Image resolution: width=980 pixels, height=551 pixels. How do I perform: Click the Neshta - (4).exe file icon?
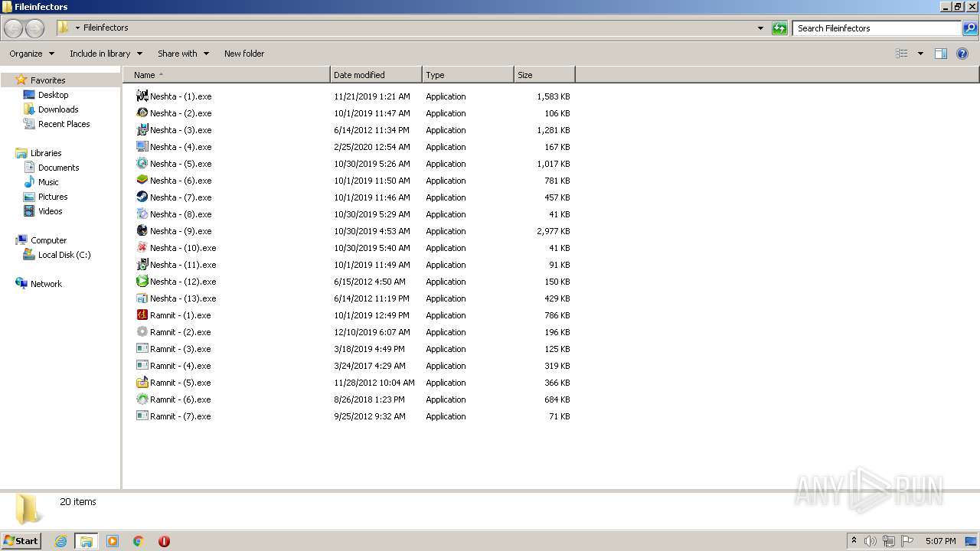click(x=142, y=147)
